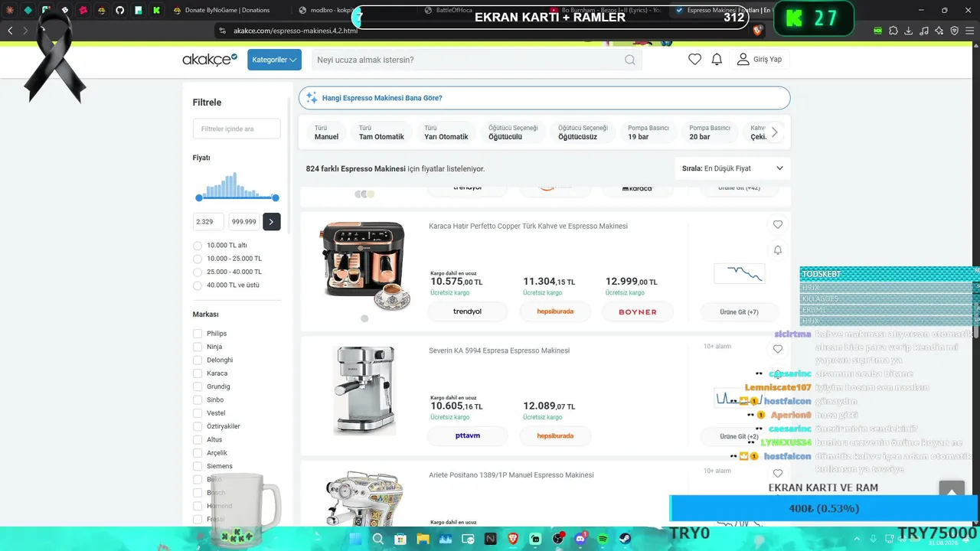The height and width of the screenshot is (551, 980).
Task: Check the Ninja brand filter
Action: pyautogui.click(x=198, y=347)
